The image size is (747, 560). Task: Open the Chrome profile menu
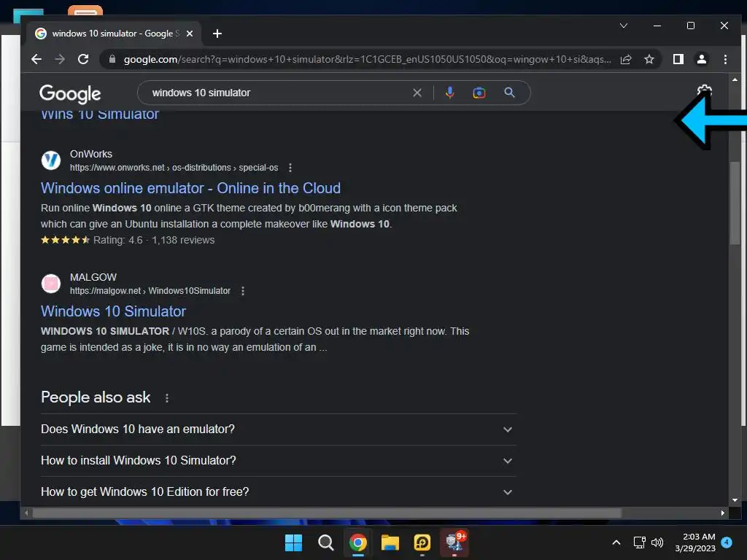(701, 59)
